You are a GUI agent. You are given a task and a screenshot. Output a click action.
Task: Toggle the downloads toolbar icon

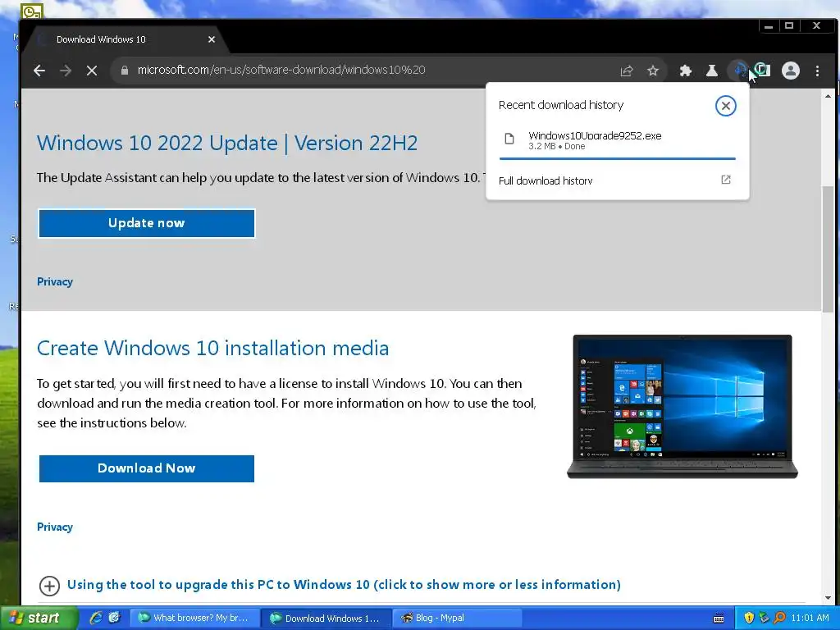[739, 71]
